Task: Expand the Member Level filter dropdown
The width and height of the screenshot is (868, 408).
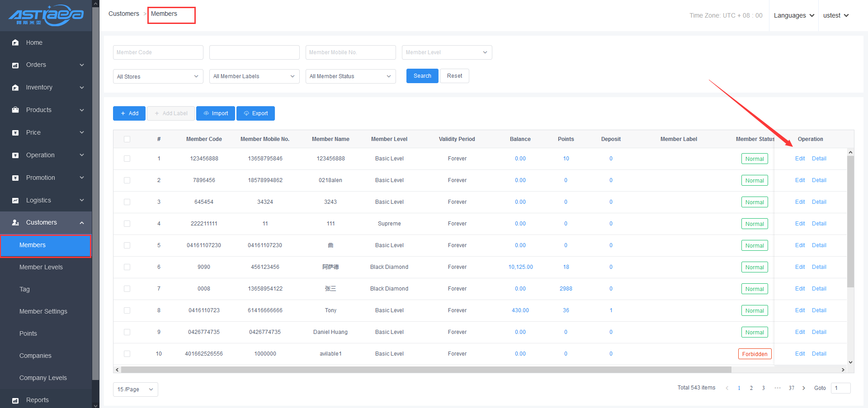Action: pyautogui.click(x=447, y=52)
